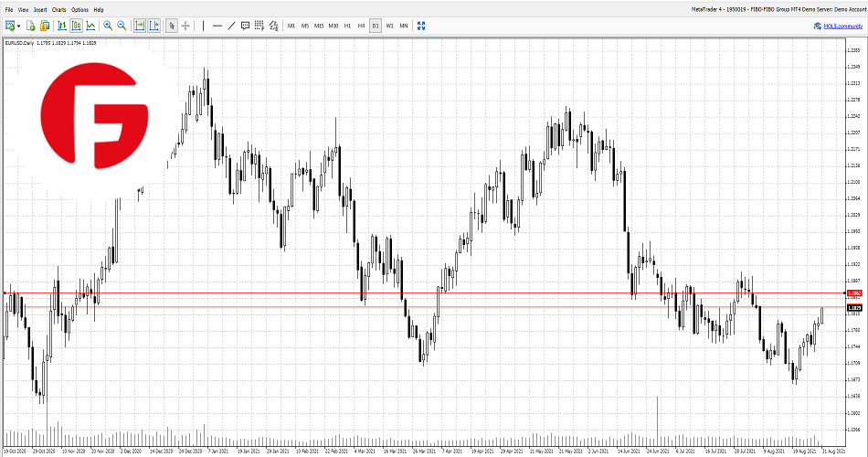
Task: Open the Charts menu
Action: pyautogui.click(x=58, y=9)
